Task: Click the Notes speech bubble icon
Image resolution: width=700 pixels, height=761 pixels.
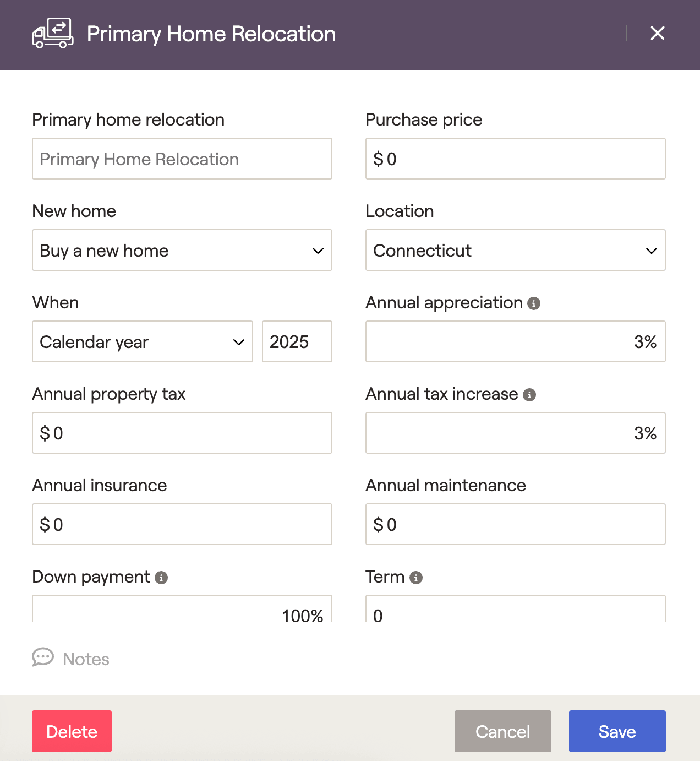Action: pyautogui.click(x=43, y=657)
